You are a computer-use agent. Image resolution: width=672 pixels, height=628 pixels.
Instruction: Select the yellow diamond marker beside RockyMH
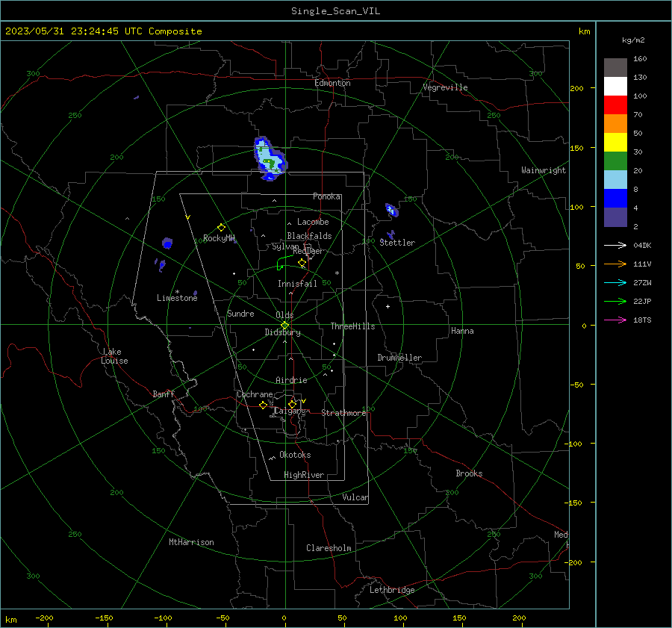(x=221, y=227)
